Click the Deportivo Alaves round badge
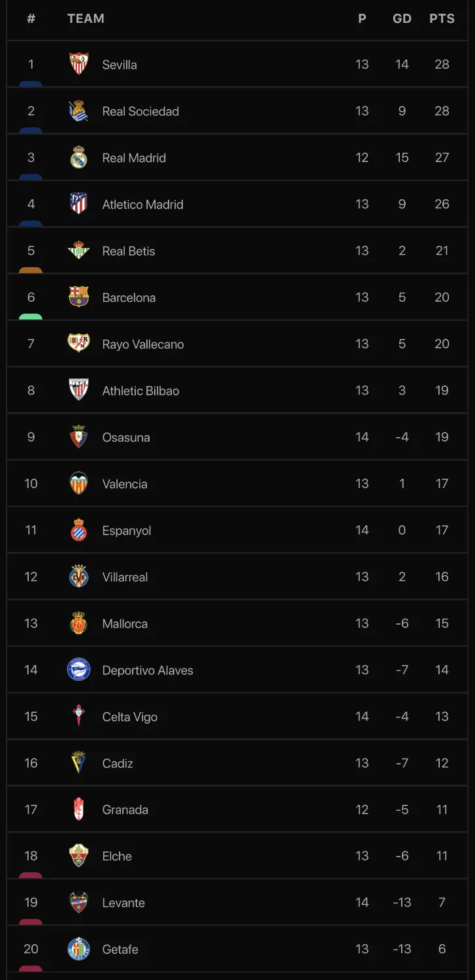Image resolution: width=475 pixels, height=980 pixels. click(x=79, y=670)
